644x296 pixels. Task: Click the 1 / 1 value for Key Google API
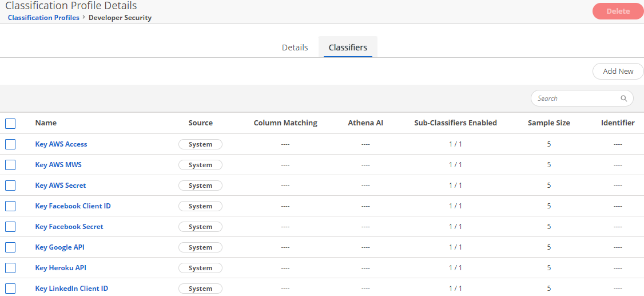(455, 247)
